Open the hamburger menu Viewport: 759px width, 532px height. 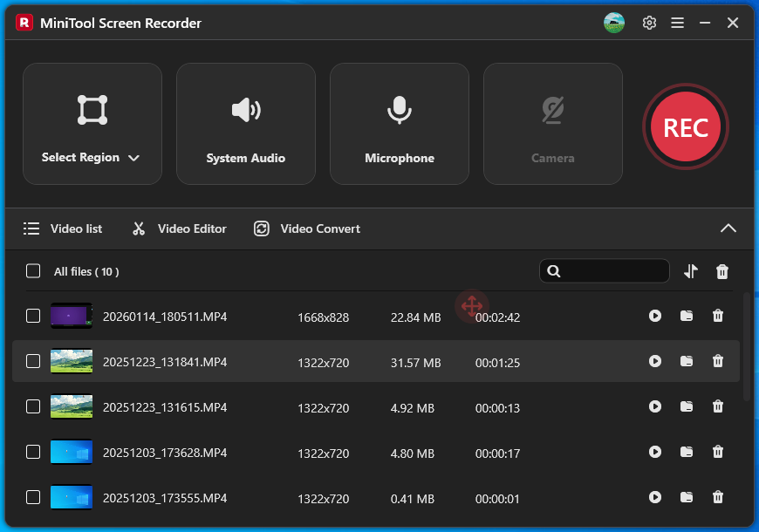pos(677,23)
